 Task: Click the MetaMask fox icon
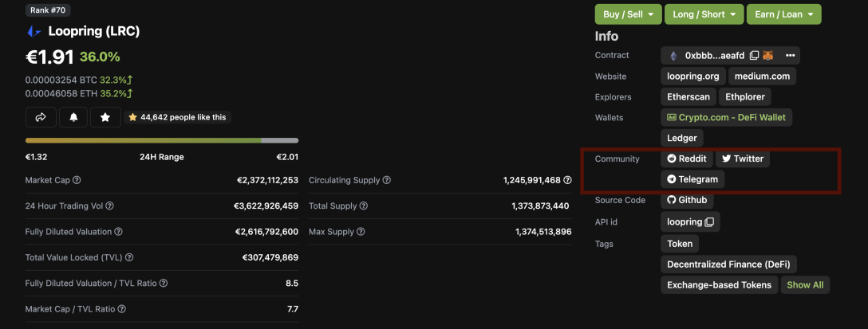coord(768,55)
